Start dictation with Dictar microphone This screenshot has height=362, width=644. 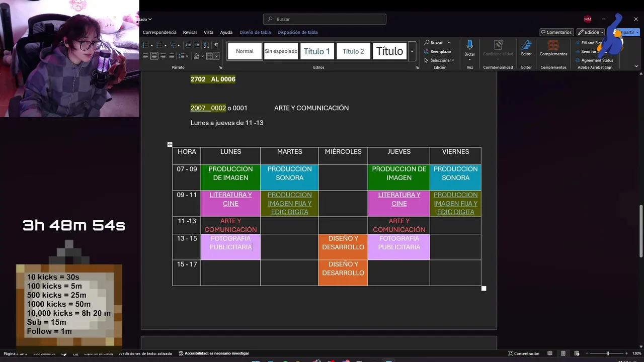469,48
